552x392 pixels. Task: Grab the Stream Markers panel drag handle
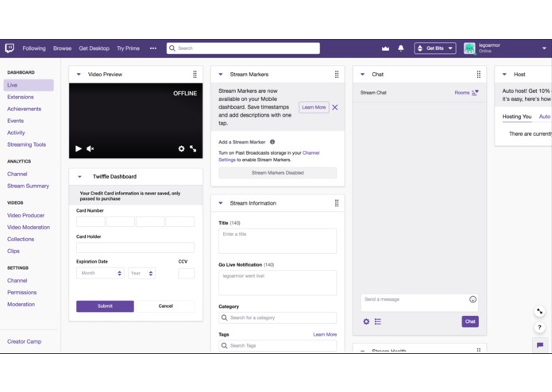tap(337, 74)
